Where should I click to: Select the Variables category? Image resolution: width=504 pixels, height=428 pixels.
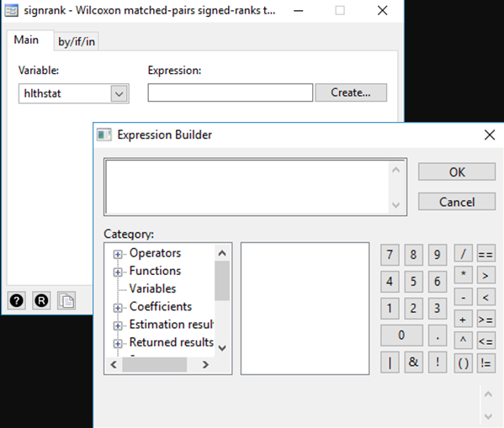[x=152, y=288]
